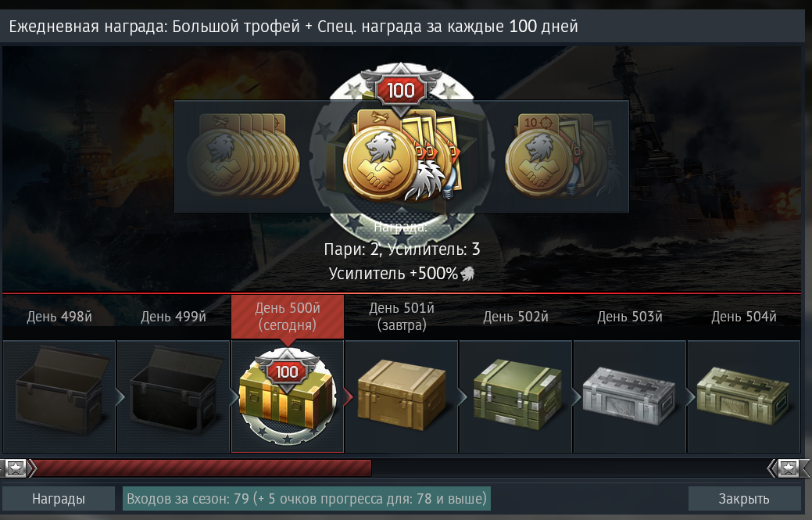The image size is (812, 520).
Task: Click the red season progress bar
Action: click(x=202, y=468)
